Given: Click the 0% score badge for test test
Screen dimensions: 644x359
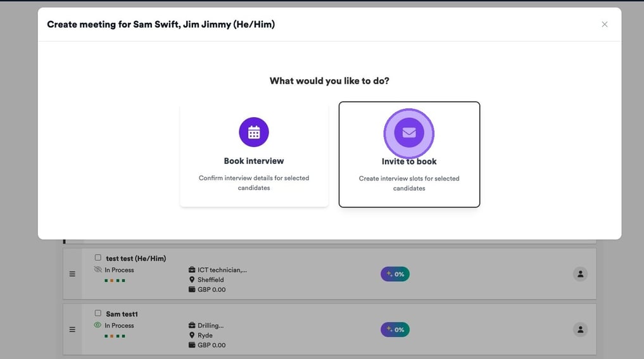Looking at the screenshot, I should pyautogui.click(x=395, y=274).
